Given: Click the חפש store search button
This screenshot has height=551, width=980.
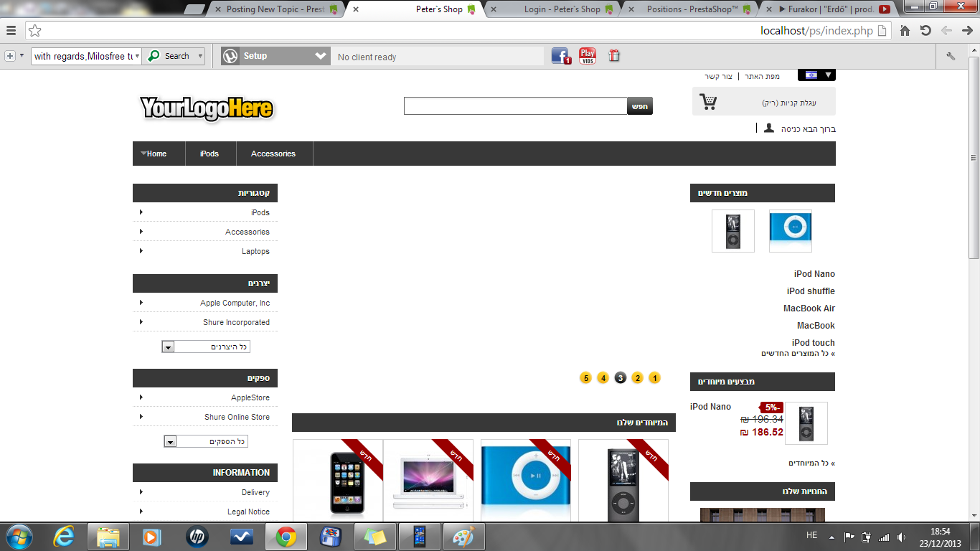Looking at the screenshot, I should click(x=640, y=106).
